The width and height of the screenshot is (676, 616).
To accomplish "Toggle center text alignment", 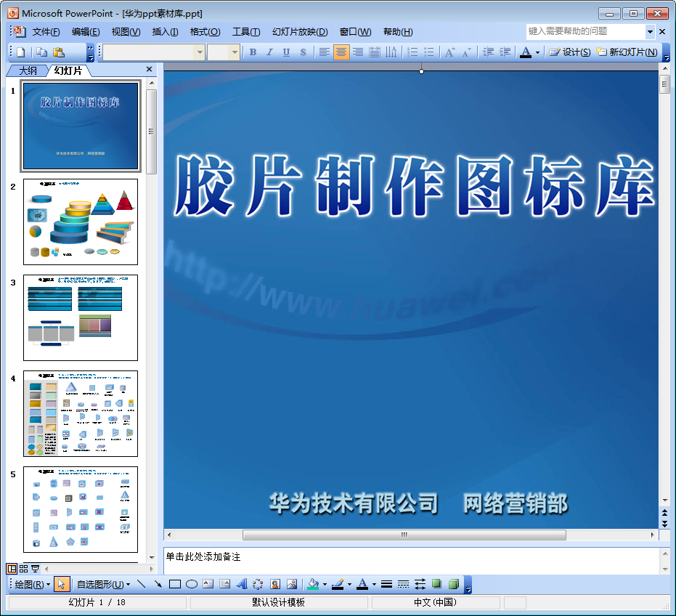I will [341, 52].
